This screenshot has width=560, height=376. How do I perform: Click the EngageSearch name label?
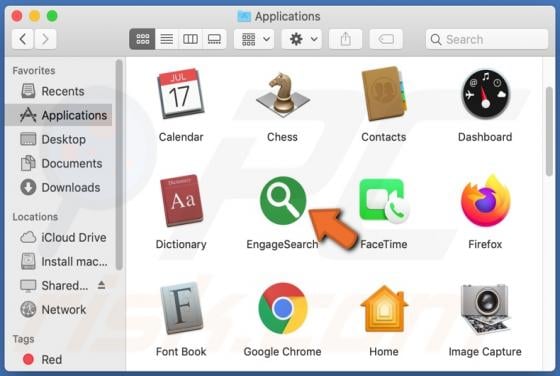[282, 244]
